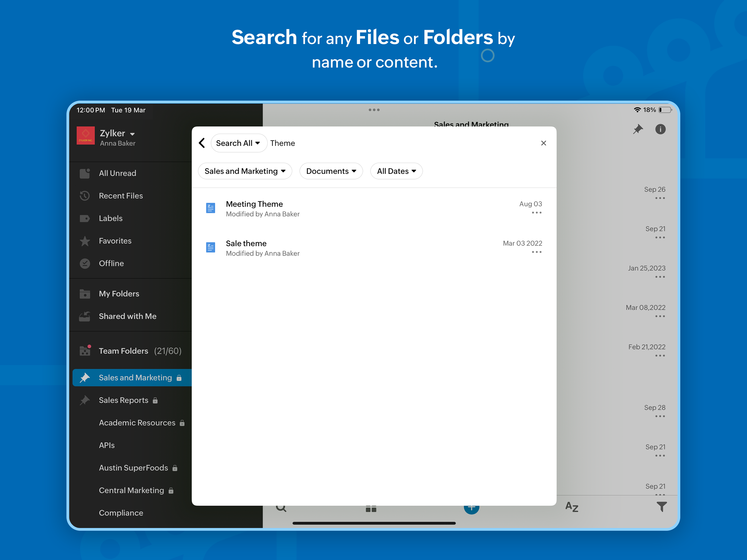Open the Meeting Theme document
747x560 pixels.
pyautogui.click(x=254, y=204)
